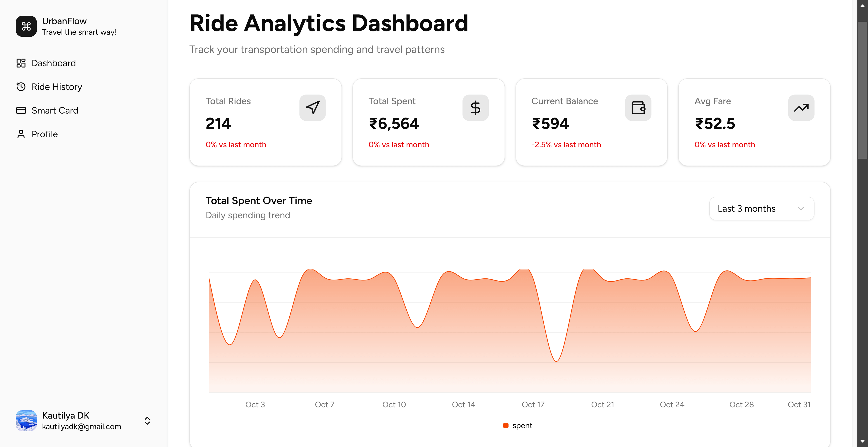
Task: Select the Dashboard grid icon
Action: (x=21, y=63)
